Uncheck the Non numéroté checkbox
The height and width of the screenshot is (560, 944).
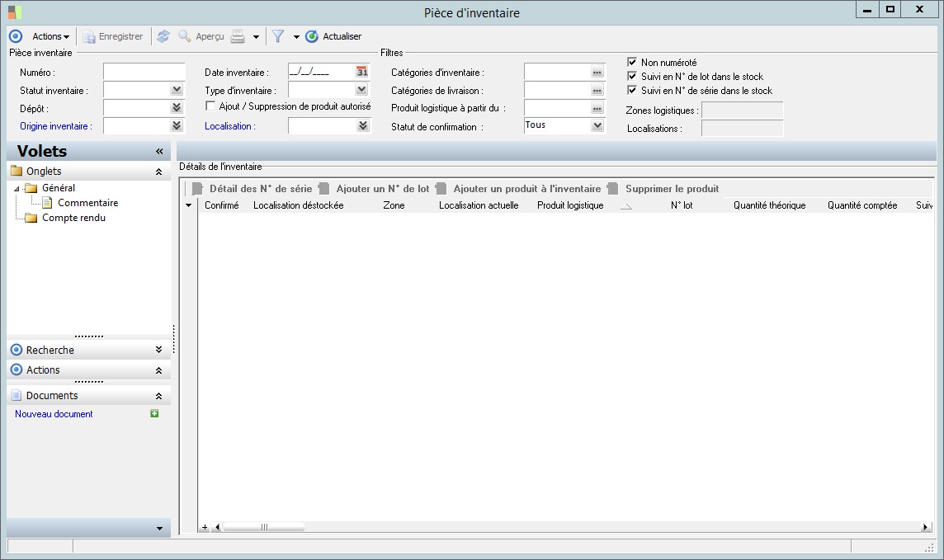[x=632, y=62]
